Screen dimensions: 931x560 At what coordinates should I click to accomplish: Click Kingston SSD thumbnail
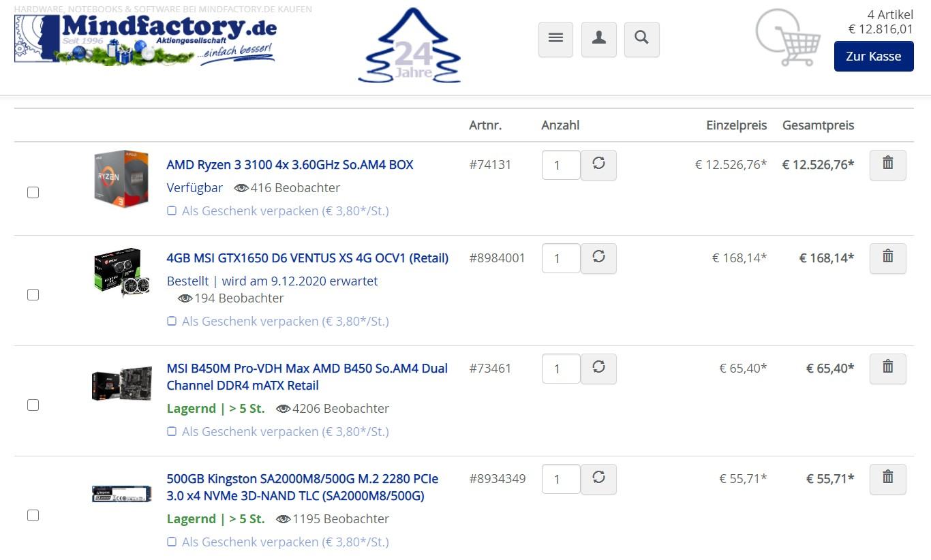pos(121,494)
